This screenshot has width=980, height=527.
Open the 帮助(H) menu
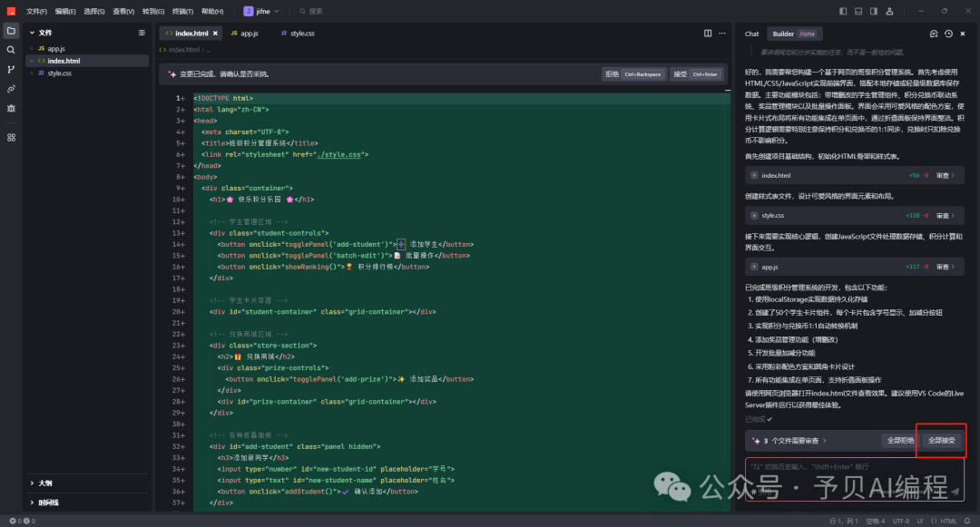pos(212,11)
